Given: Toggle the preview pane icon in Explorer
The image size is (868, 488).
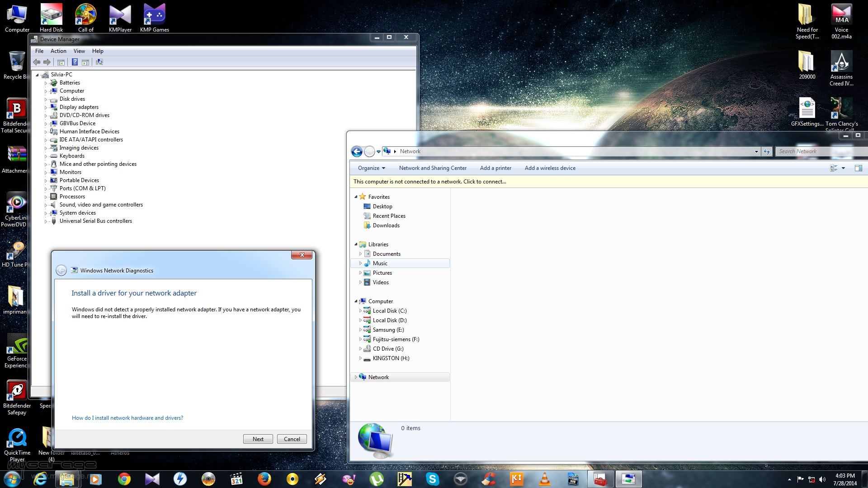Looking at the screenshot, I should 858,168.
